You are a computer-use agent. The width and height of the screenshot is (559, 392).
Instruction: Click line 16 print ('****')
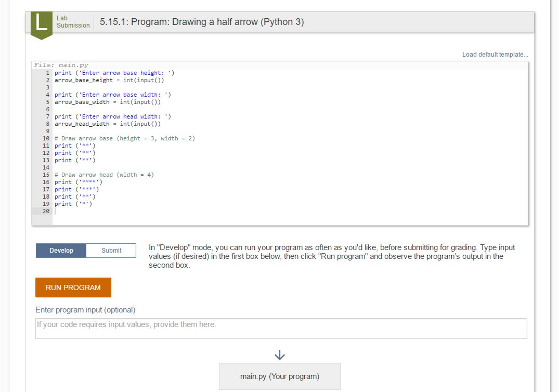click(78, 182)
